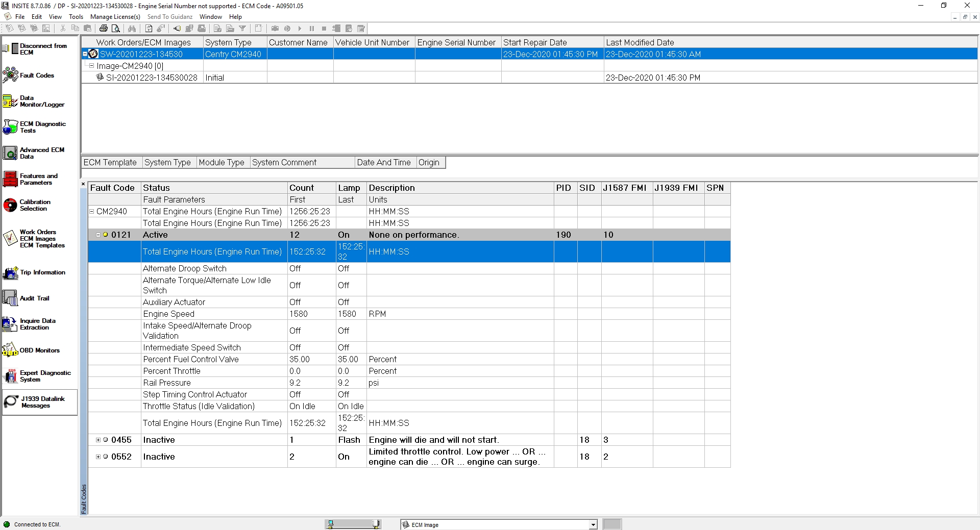Open J1939 Datalink Messages
The width and height of the screenshot is (980, 530).
(x=40, y=402)
